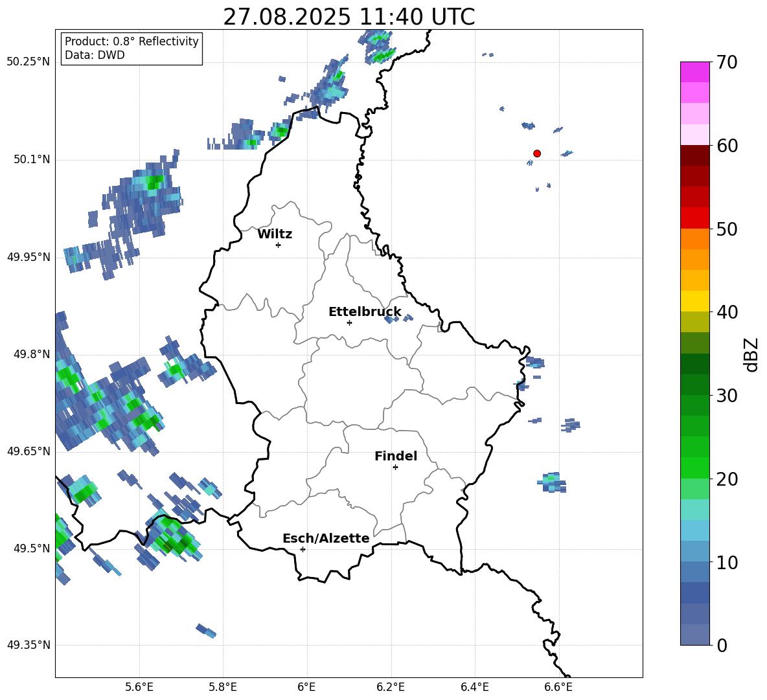767x700 pixels.
Task: Click the red dot marker on map
Action: (x=536, y=153)
